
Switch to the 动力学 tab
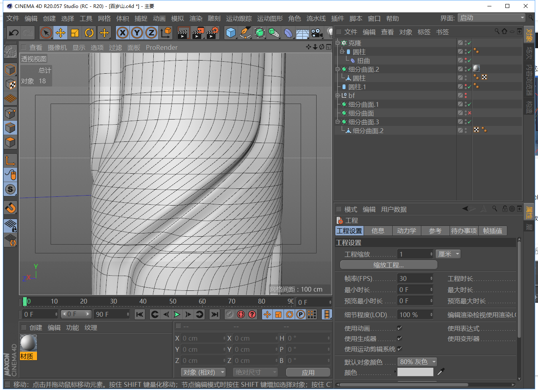click(407, 231)
